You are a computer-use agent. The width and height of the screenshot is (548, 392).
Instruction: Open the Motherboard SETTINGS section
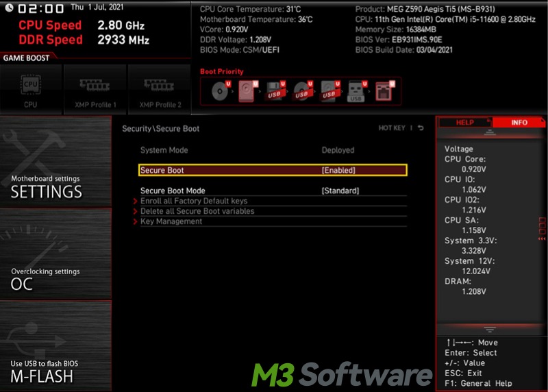[56, 162]
